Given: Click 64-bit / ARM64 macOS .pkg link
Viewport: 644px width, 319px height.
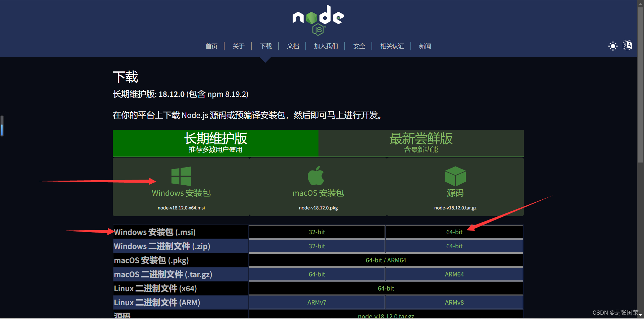Looking at the screenshot, I should pyautogui.click(x=386, y=260).
